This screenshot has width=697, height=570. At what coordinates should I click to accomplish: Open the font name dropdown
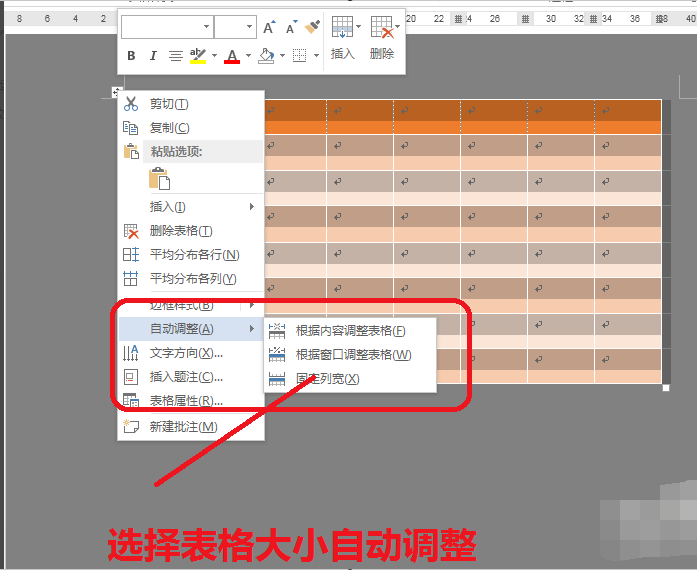pos(206,27)
